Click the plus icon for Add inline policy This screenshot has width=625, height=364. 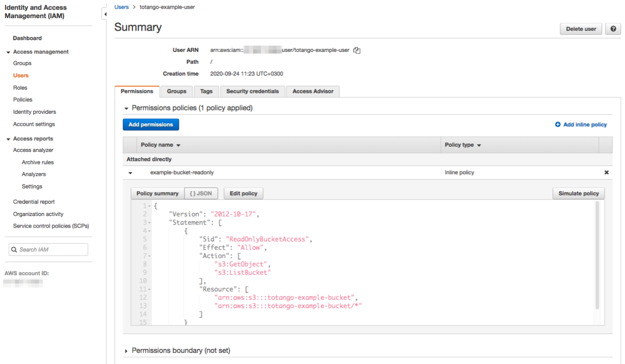[x=557, y=125]
